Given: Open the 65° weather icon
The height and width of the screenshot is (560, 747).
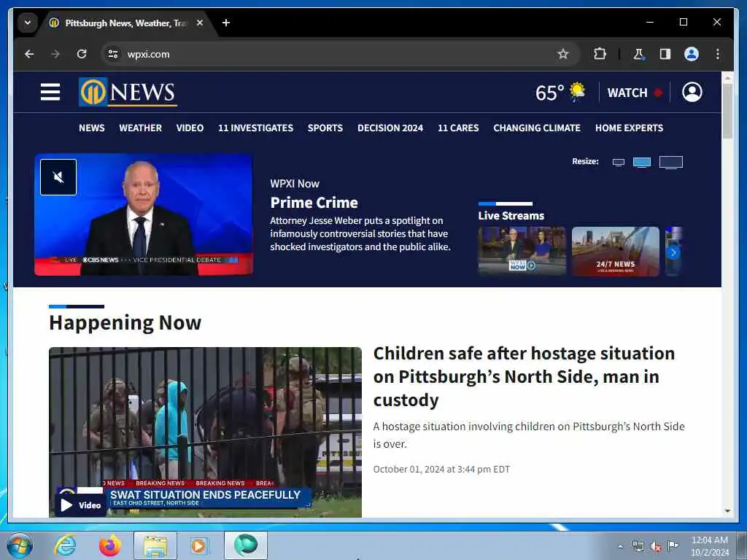Looking at the screenshot, I should 578,91.
